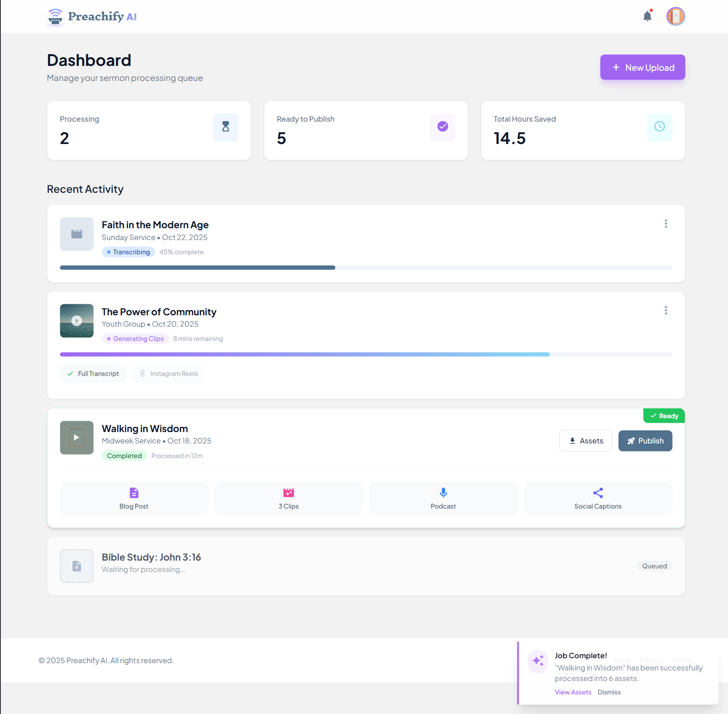Open the 3 Clips asset icon
728x714 pixels.
[289, 493]
